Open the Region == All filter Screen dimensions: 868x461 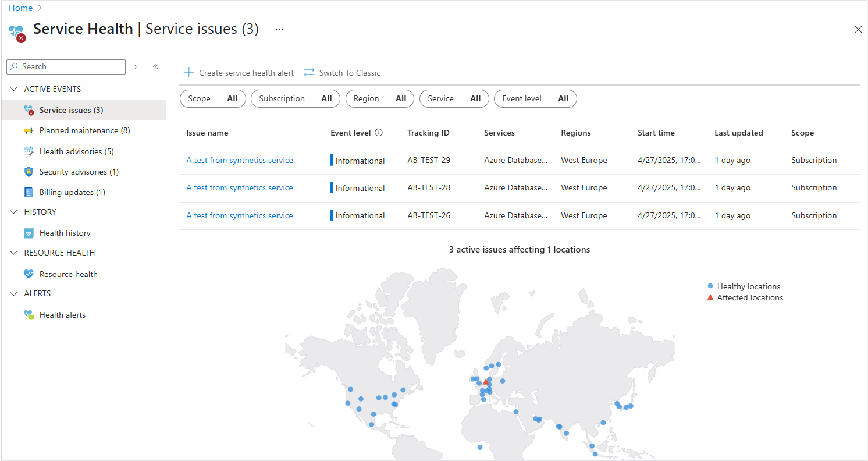[379, 99]
